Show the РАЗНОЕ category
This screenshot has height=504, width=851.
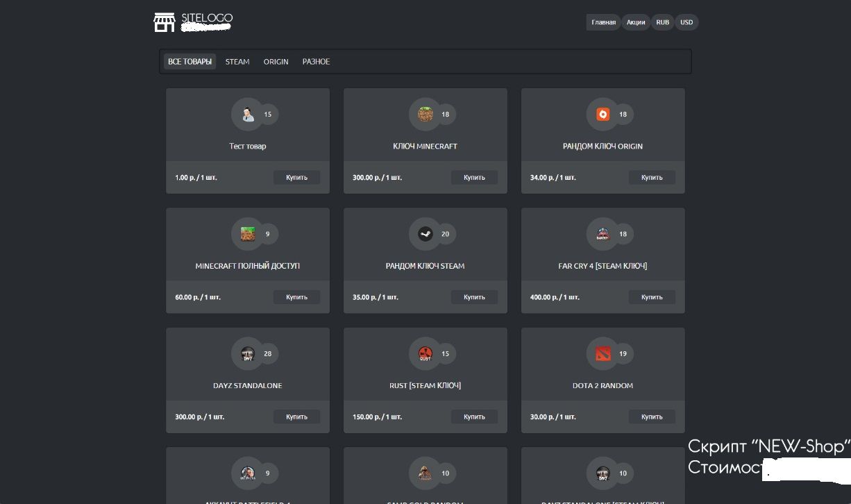[x=316, y=62]
